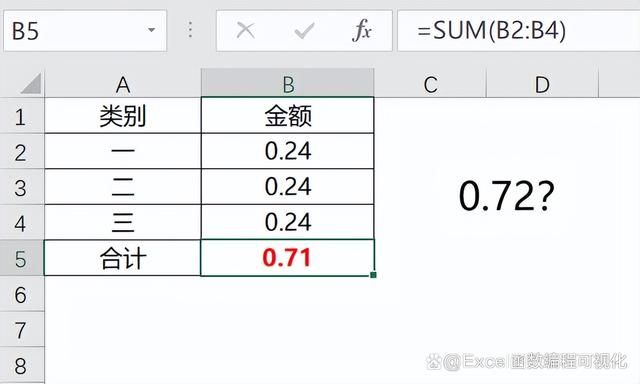Click the 0.72? text annotation
Viewport: 640px width, 384px height.
click(x=507, y=196)
